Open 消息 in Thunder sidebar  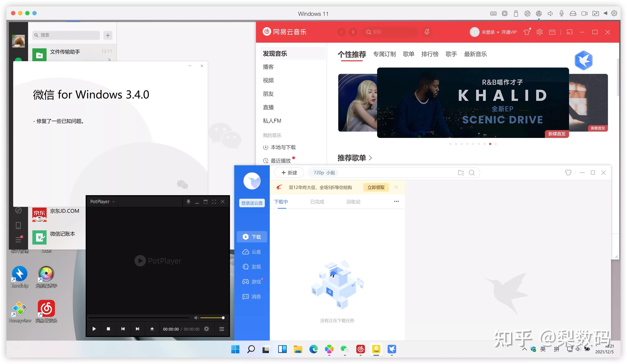pos(252,296)
